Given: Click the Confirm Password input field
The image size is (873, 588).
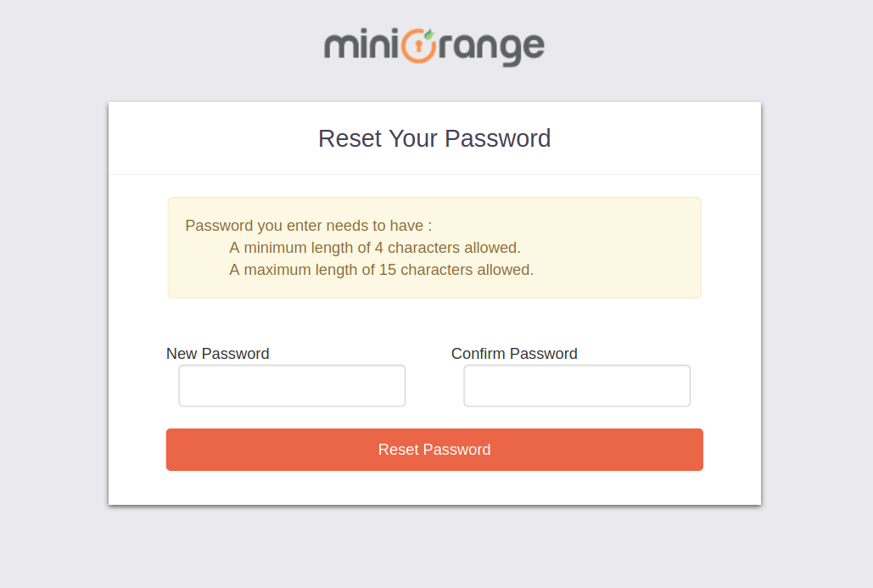Looking at the screenshot, I should [x=576, y=385].
